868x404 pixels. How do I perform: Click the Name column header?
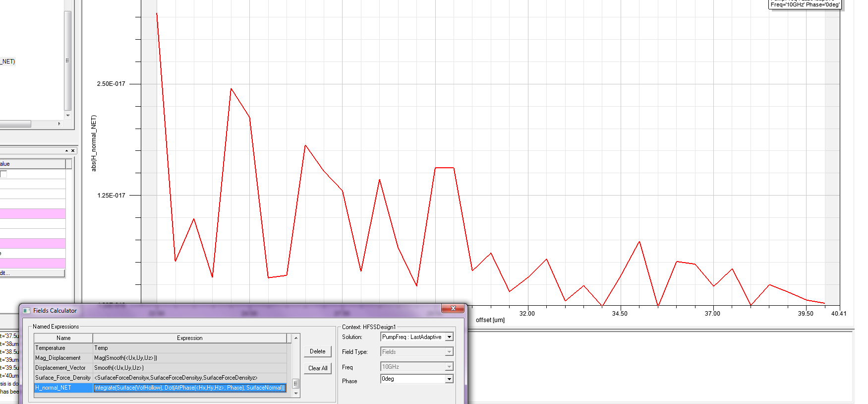tap(63, 338)
